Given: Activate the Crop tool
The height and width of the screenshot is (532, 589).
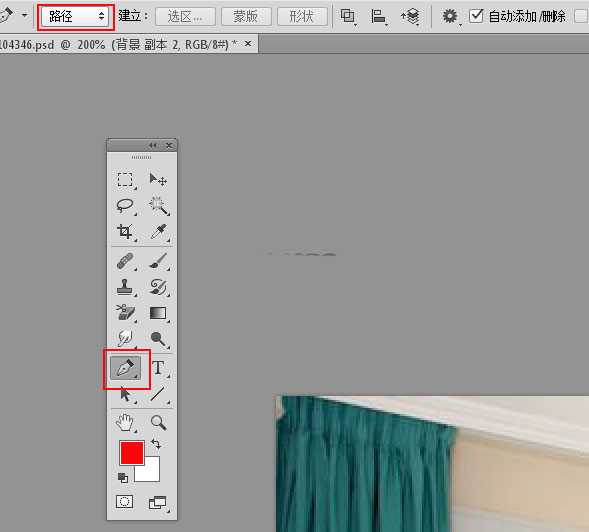Looking at the screenshot, I should 125,231.
